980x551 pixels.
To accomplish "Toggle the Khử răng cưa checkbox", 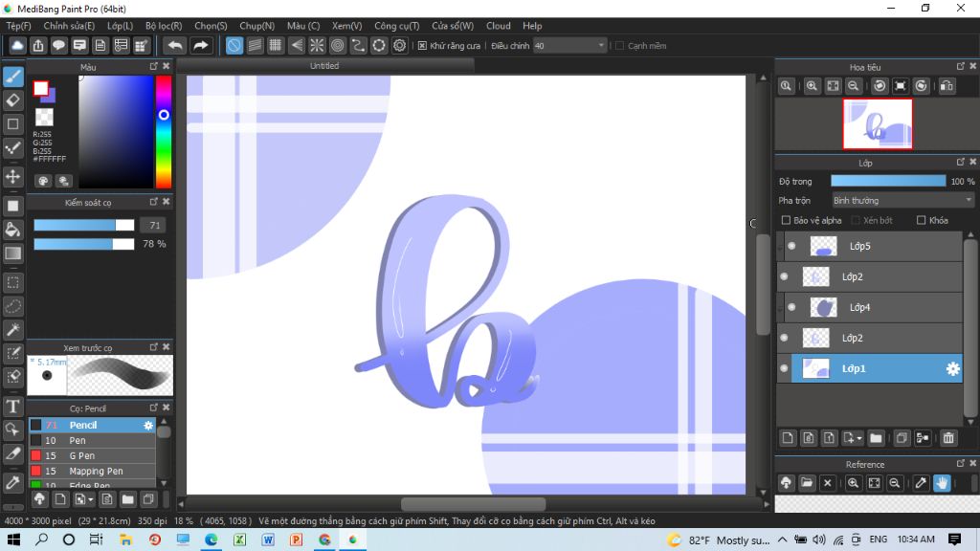I will click(422, 46).
